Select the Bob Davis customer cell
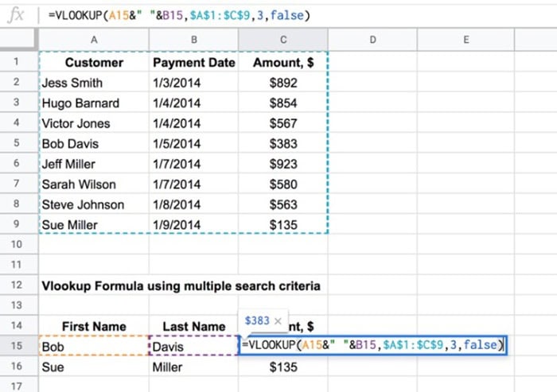Viewport: 557px width, 392px height. point(94,144)
